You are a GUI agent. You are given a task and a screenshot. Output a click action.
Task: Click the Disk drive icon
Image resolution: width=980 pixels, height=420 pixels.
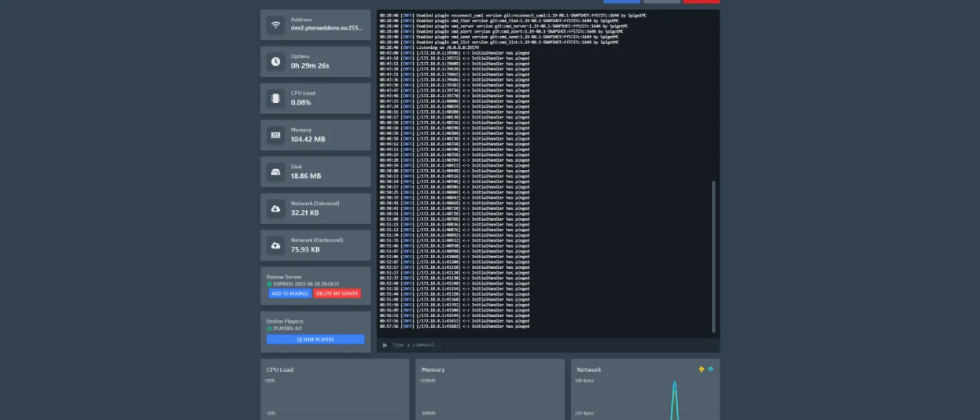coord(275,172)
